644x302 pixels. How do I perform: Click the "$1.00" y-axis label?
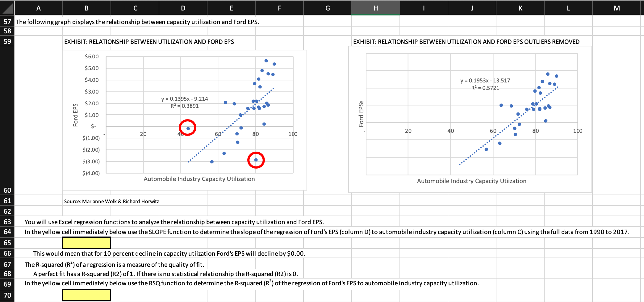tap(92, 115)
